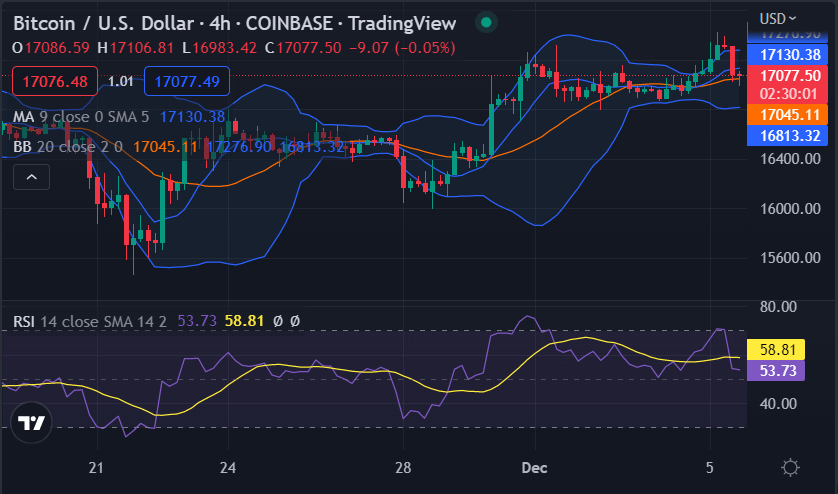Open chart settings gear icon
Screen dimensions: 838x494
click(x=790, y=468)
